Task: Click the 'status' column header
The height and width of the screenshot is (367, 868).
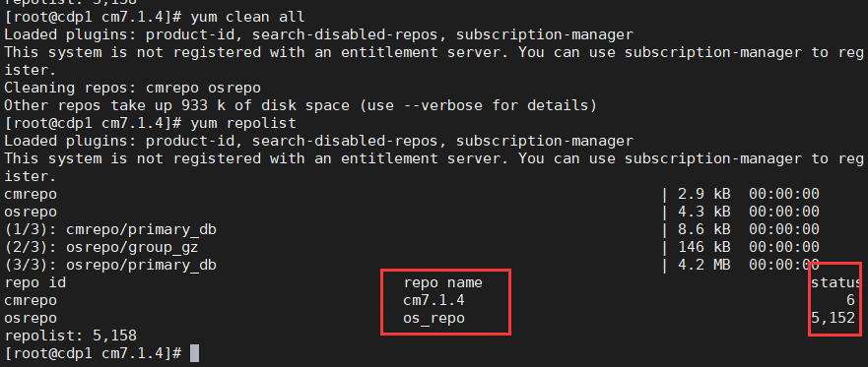Action: (x=837, y=282)
